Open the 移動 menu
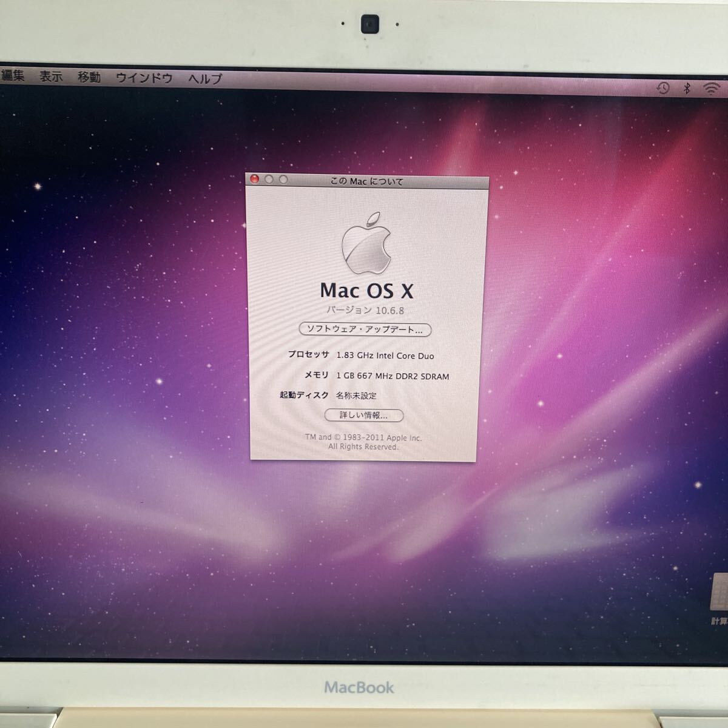This screenshot has width=728, height=728. pyautogui.click(x=89, y=77)
